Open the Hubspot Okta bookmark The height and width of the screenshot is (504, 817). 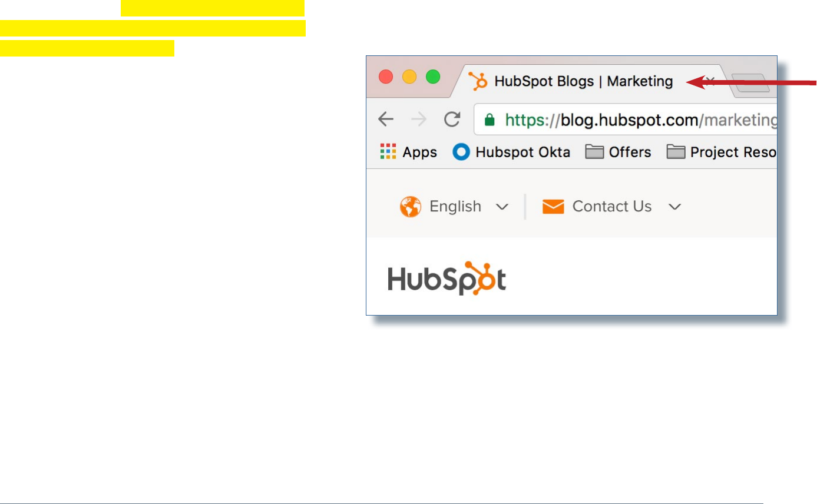pyautogui.click(x=511, y=152)
